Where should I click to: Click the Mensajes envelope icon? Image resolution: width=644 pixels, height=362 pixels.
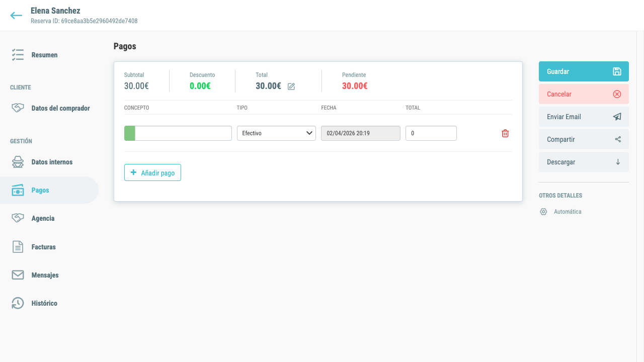coord(18,275)
